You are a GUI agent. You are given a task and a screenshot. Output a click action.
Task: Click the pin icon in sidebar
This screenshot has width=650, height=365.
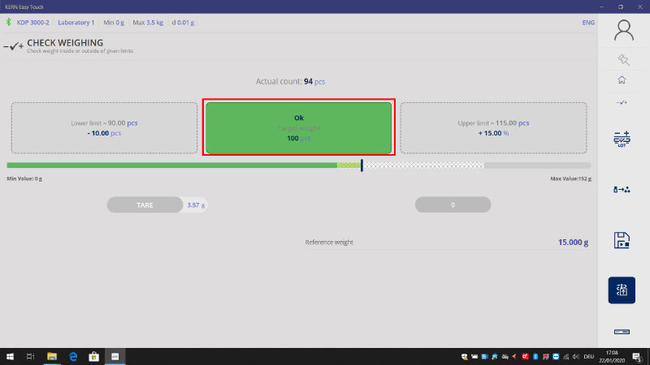pyautogui.click(x=623, y=60)
